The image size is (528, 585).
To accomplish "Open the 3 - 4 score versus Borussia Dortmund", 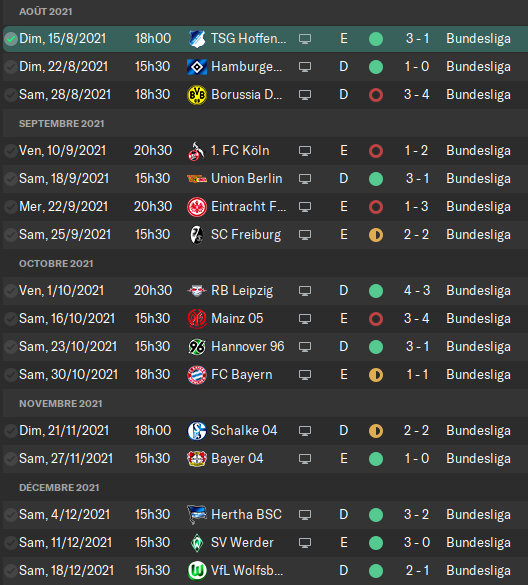I will [x=416, y=95].
